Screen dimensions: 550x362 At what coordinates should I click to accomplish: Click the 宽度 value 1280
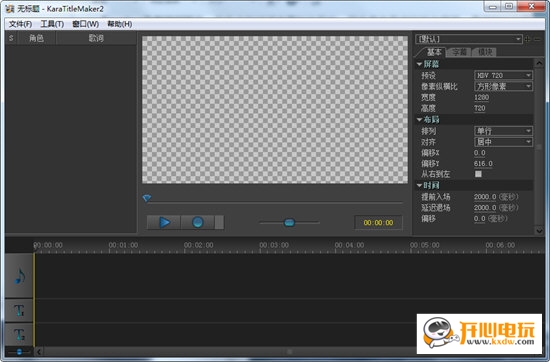click(x=481, y=98)
